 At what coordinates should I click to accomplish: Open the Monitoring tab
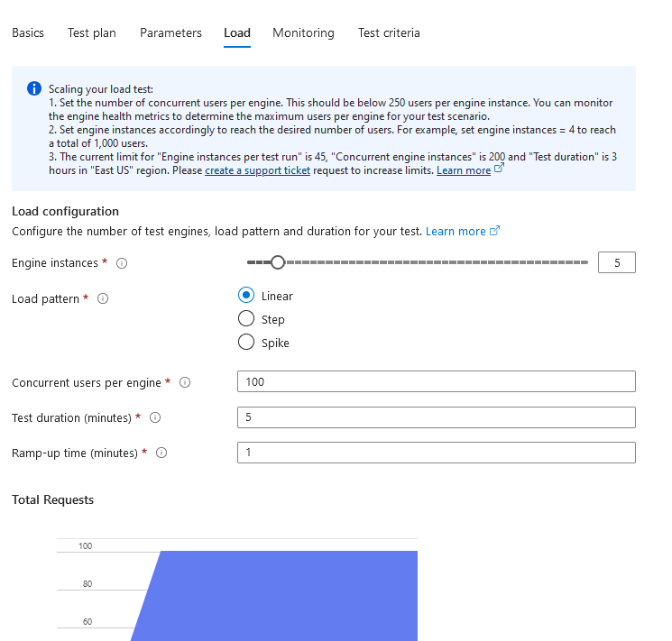coord(303,33)
